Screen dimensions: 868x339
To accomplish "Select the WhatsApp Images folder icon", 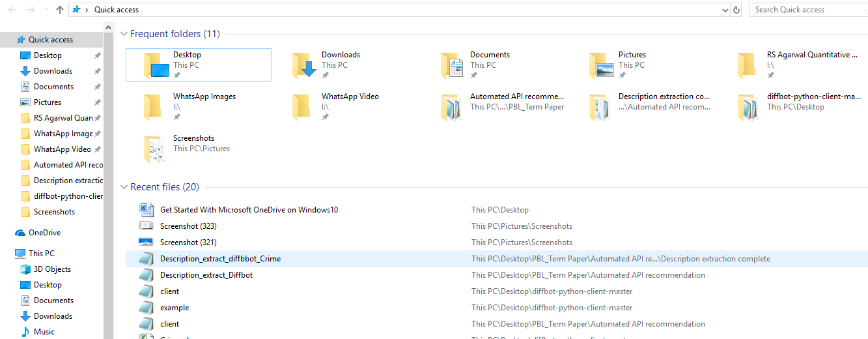I will [154, 106].
